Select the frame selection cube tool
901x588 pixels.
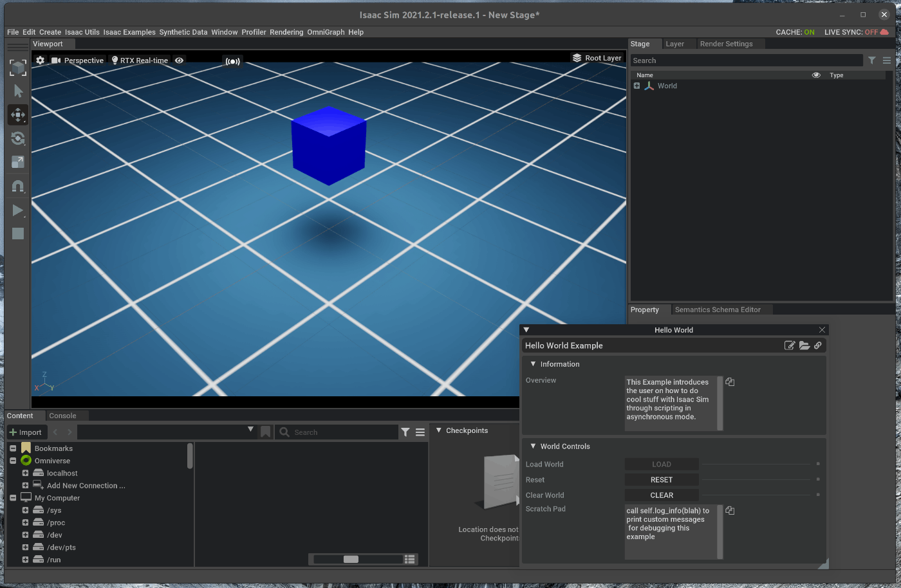[x=18, y=68]
